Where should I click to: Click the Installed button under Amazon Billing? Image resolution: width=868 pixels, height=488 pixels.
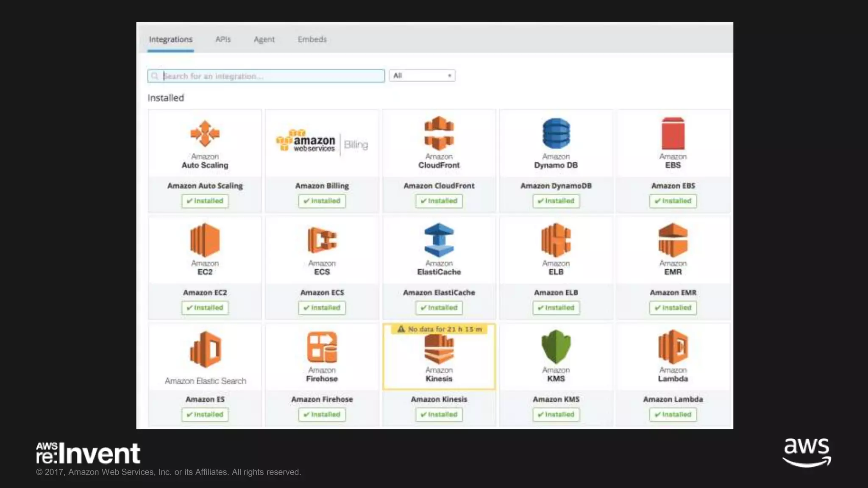click(x=322, y=201)
